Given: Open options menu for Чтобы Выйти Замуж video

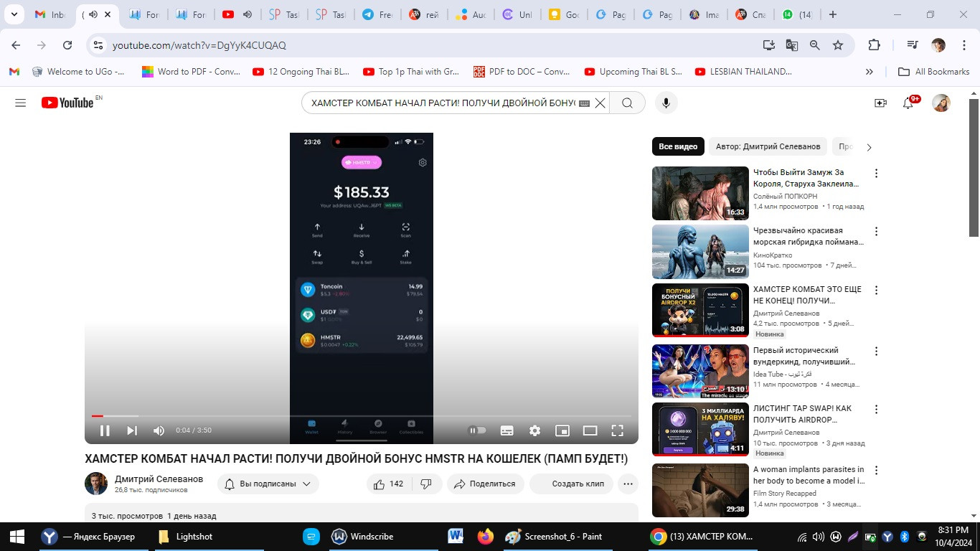Looking at the screenshot, I should tap(876, 173).
